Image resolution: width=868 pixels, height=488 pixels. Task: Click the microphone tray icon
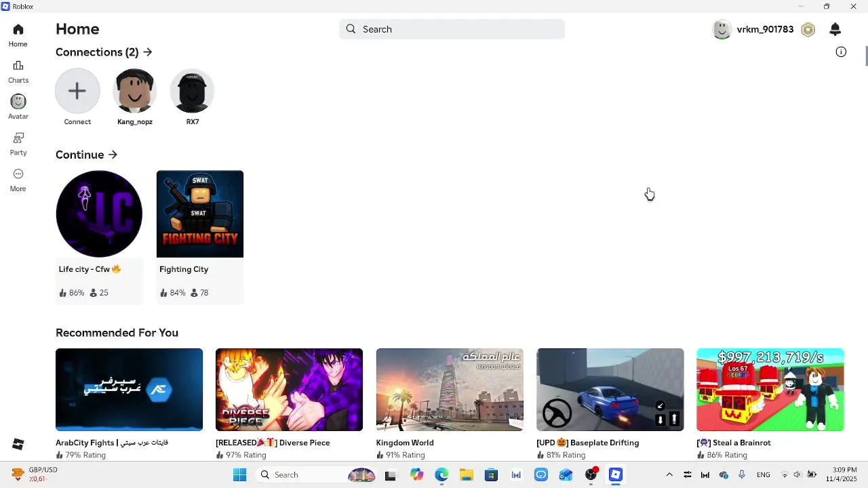tap(742, 475)
